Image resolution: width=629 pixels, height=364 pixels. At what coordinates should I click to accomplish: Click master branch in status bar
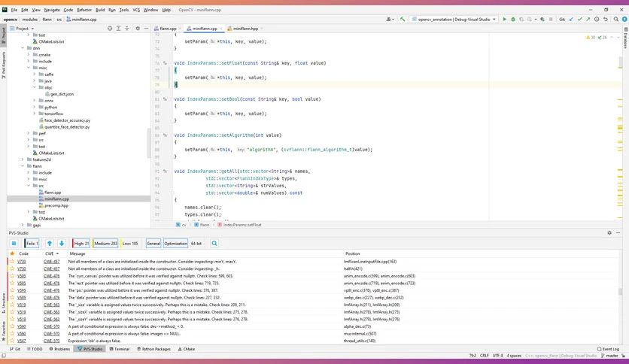[x=609, y=356]
